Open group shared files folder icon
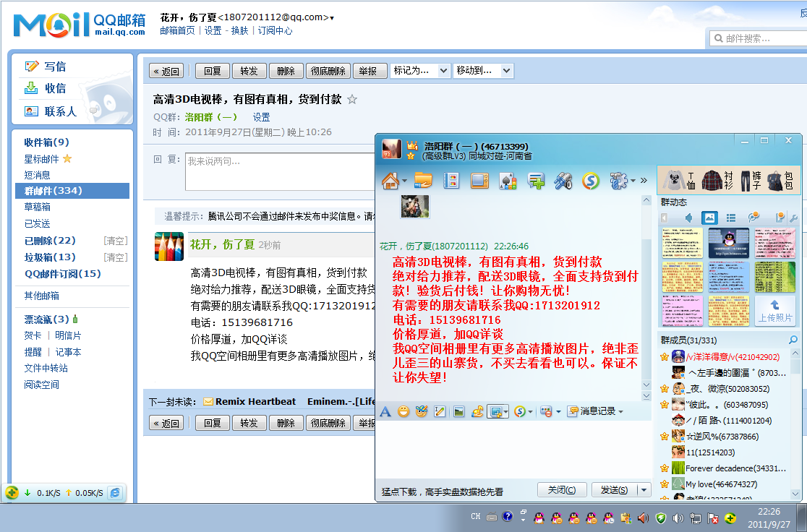This screenshot has height=532, width=807. click(x=424, y=181)
